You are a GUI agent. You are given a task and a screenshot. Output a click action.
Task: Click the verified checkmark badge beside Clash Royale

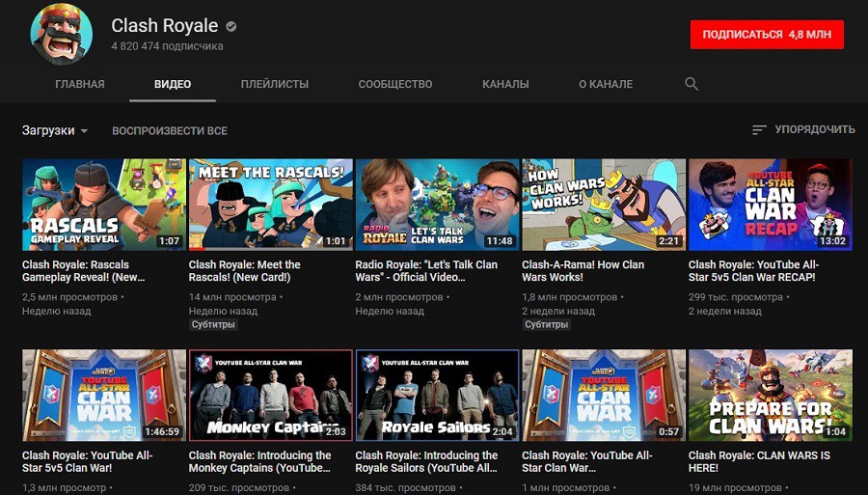(x=231, y=26)
